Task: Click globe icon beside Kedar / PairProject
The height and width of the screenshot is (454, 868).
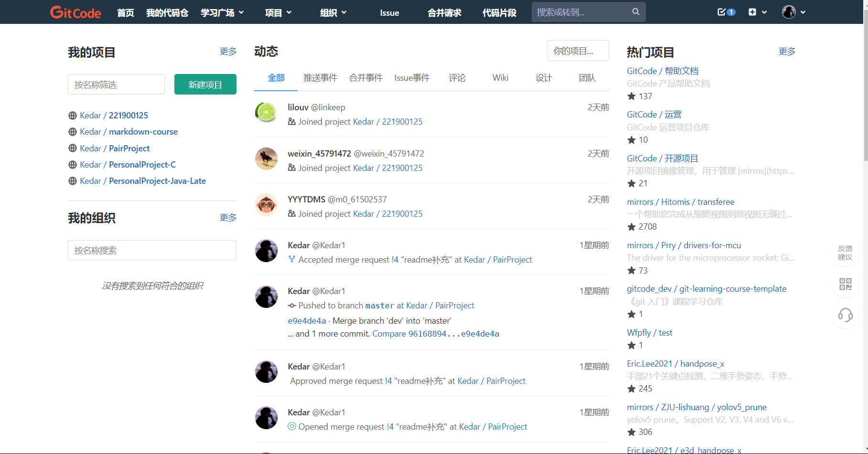Action: (73, 148)
